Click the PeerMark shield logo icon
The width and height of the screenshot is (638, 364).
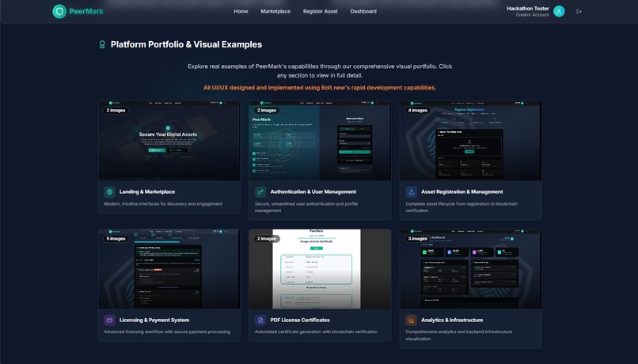(59, 11)
